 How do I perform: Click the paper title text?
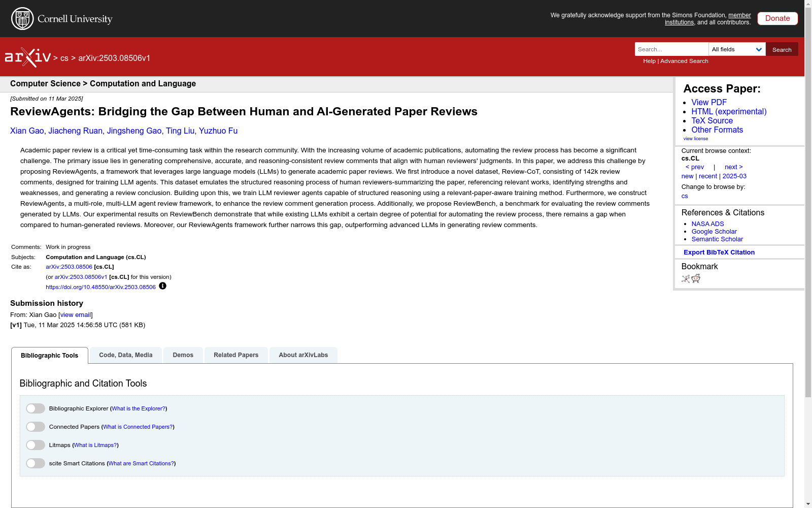pos(244,111)
